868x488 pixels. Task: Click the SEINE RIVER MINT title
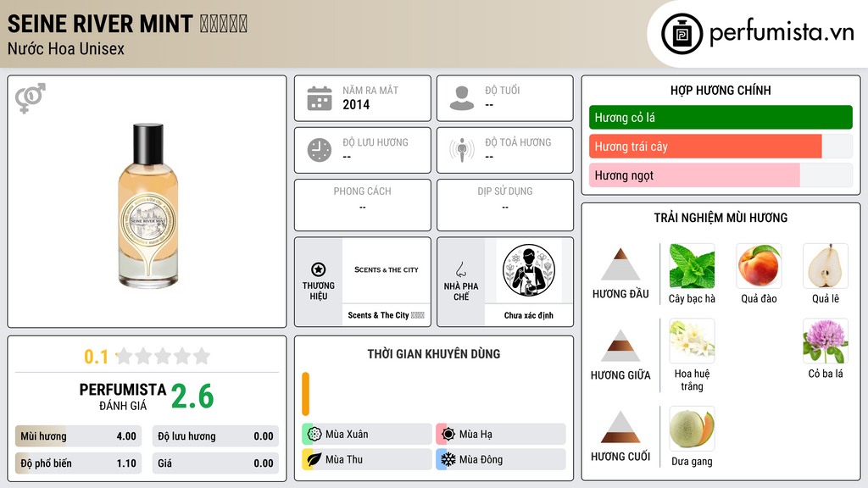point(100,24)
